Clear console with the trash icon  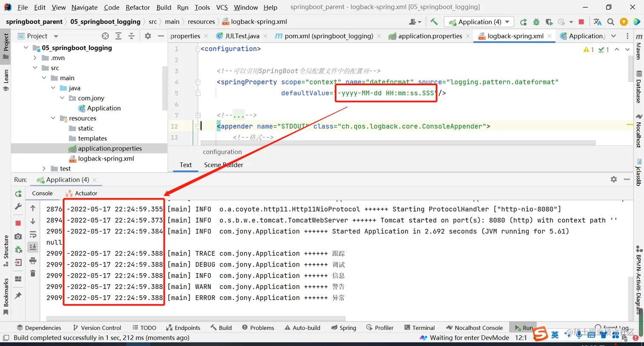coord(33,274)
